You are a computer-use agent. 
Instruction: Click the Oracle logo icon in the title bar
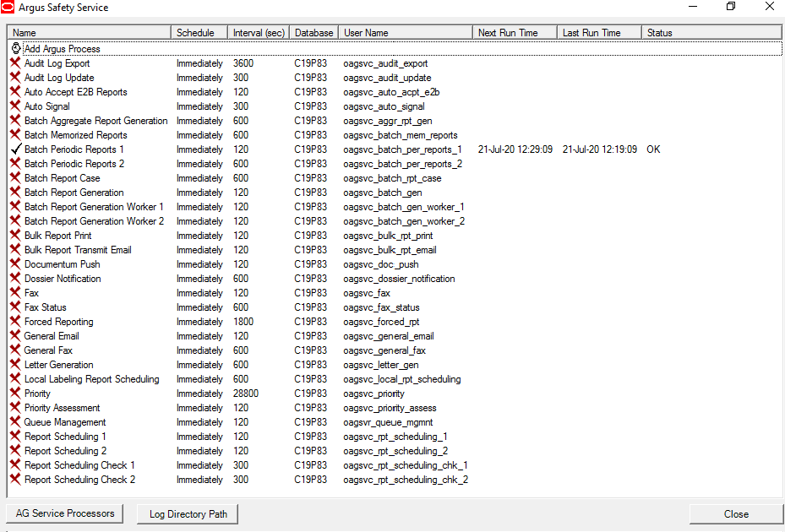pyautogui.click(x=8, y=8)
